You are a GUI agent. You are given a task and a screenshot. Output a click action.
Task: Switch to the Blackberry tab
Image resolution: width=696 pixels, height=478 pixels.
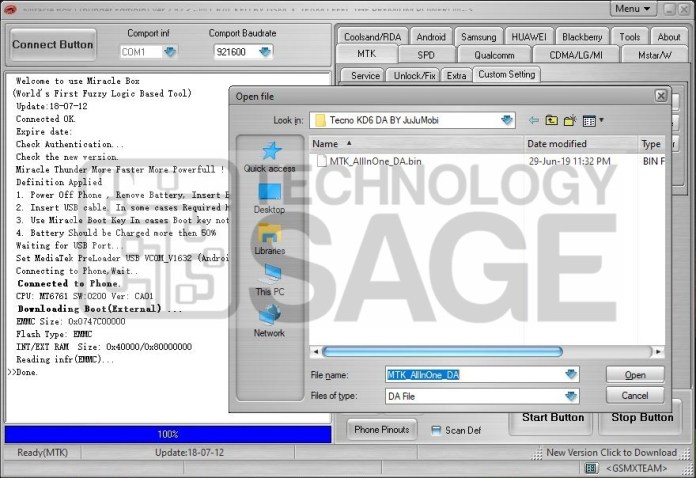click(x=582, y=37)
